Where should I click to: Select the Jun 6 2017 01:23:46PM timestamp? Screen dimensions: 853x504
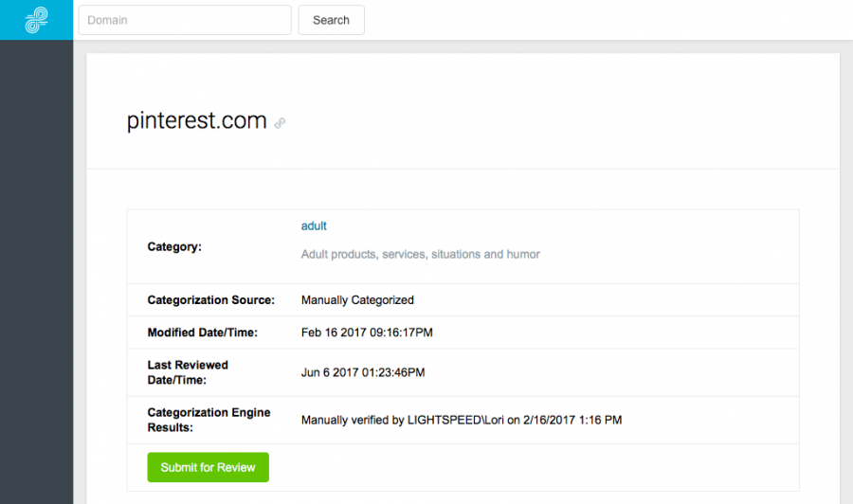coord(363,373)
